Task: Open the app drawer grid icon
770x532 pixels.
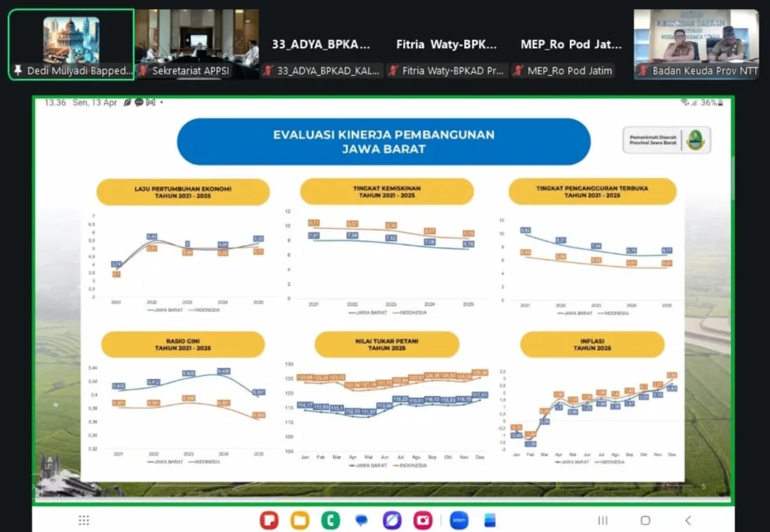Action: pyautogui.click(x=84, y=520)
